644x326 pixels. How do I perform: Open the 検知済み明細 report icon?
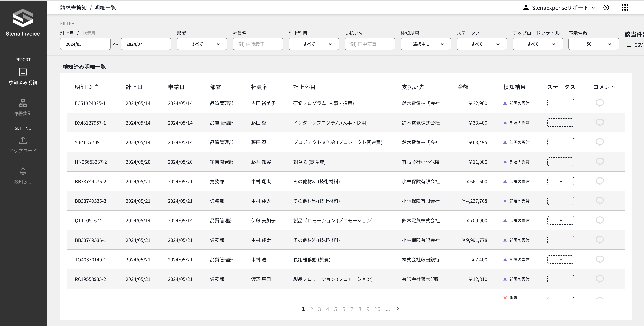[x=23, y=72]
